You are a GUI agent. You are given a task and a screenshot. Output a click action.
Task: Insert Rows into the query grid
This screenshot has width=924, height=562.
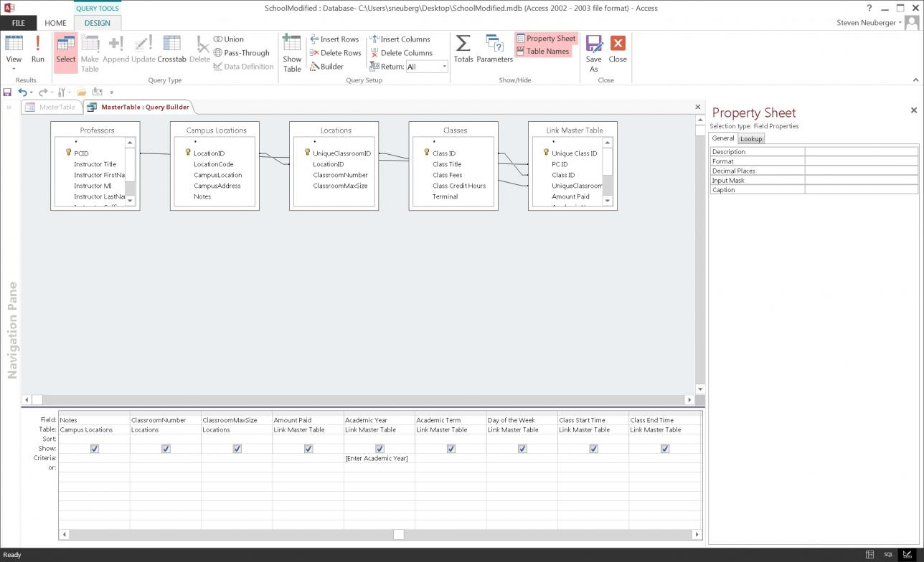(334, 39)
